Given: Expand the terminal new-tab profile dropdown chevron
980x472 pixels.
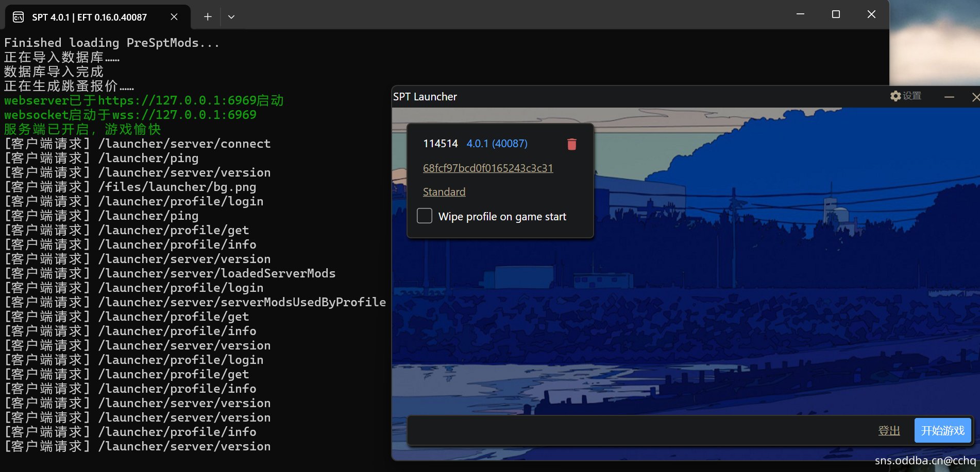Looking at the screenshot, I should click(231, 17).
